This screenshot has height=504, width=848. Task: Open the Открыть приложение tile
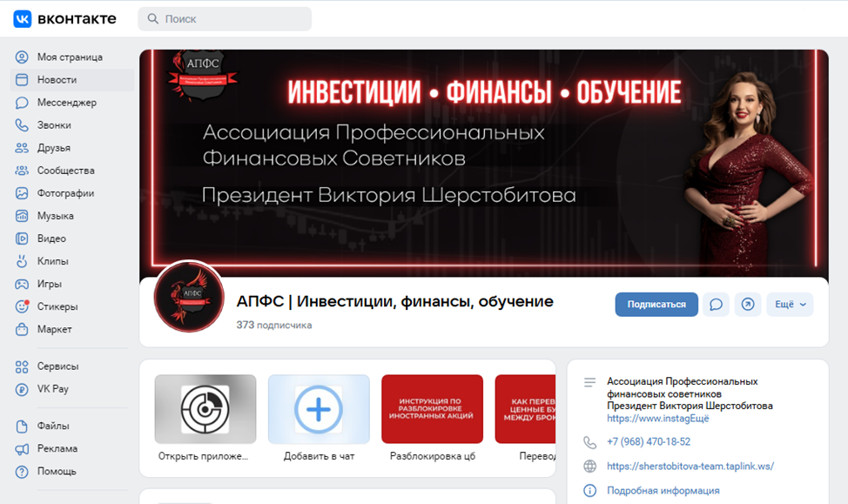[205, 418]
